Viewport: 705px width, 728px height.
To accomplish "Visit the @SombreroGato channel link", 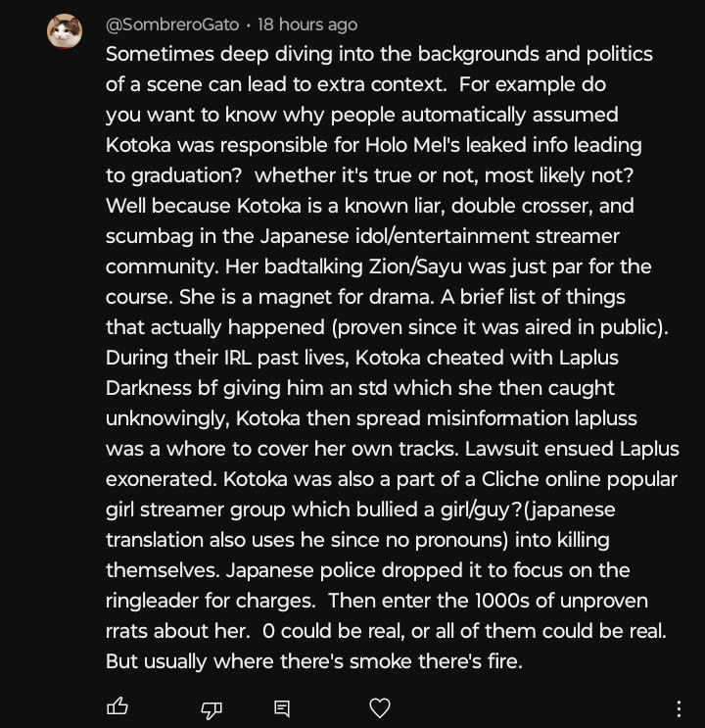I will tap(172, 24).
